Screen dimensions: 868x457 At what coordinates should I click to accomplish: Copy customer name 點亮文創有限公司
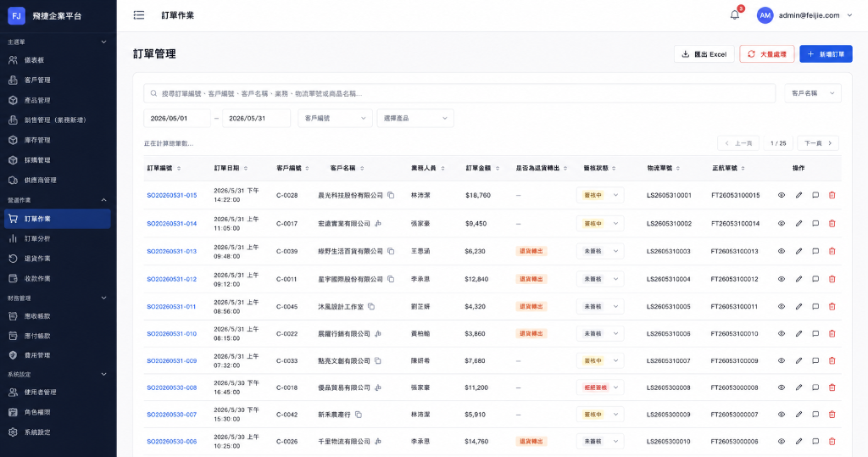(378, 361)
